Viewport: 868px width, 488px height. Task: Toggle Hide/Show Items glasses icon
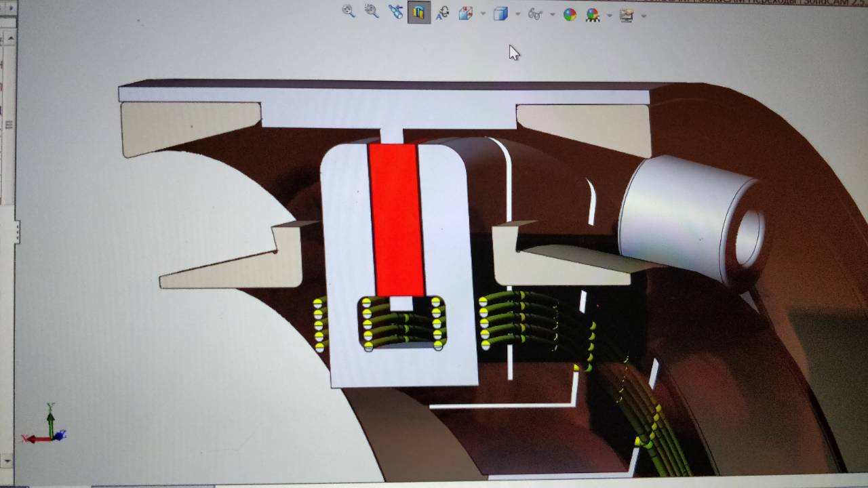535,14
